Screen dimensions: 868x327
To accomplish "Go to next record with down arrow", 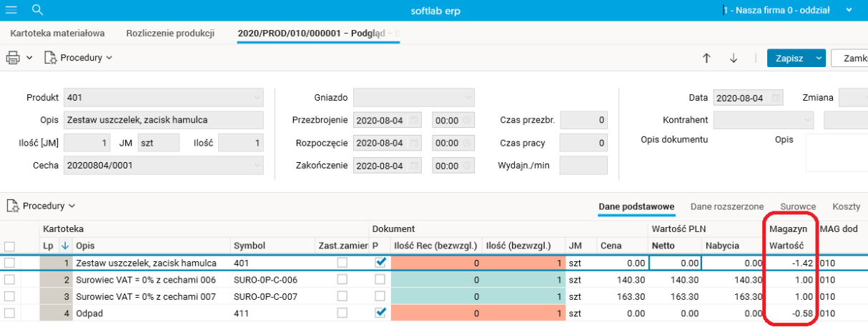I will click(734, 58).
